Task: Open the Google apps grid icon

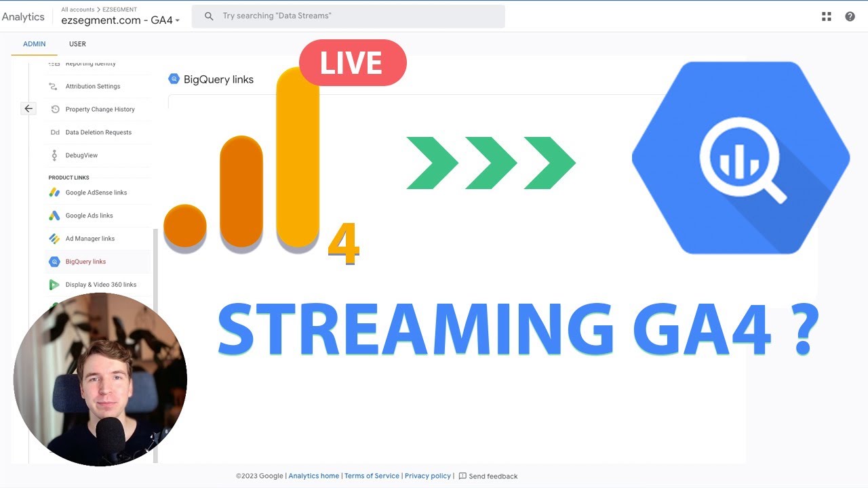Action: click(x=827, y=16)
